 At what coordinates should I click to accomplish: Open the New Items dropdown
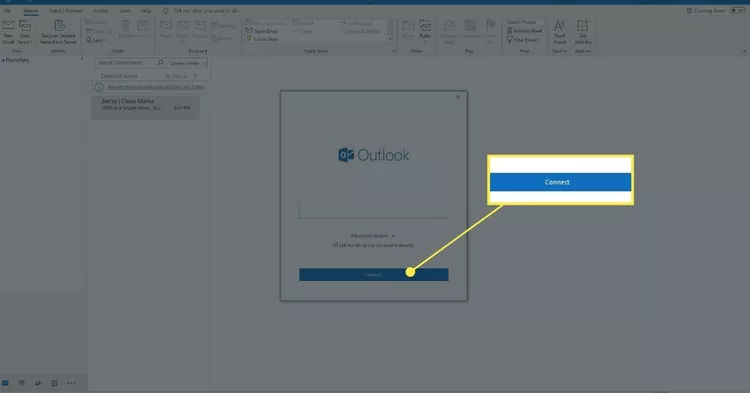point(25,32)
